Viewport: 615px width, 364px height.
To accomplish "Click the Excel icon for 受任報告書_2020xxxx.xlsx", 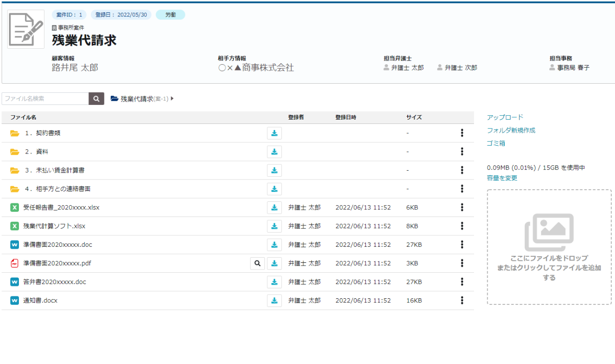I will tap(15, 208).
